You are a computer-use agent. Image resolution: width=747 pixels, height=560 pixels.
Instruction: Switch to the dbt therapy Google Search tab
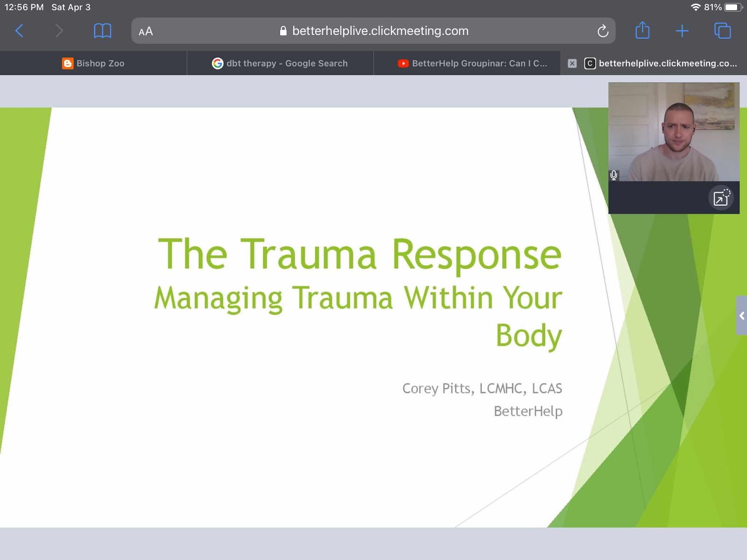280,63
